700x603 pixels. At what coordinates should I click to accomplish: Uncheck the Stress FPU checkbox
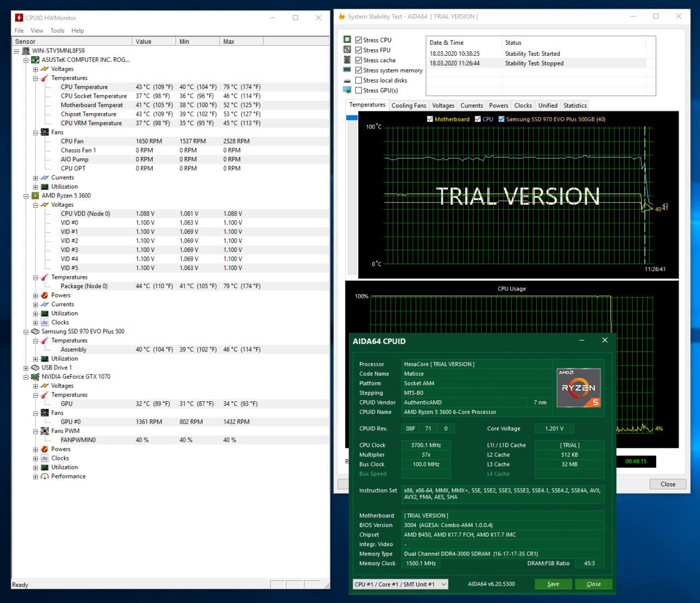click(x=359, y=50)
